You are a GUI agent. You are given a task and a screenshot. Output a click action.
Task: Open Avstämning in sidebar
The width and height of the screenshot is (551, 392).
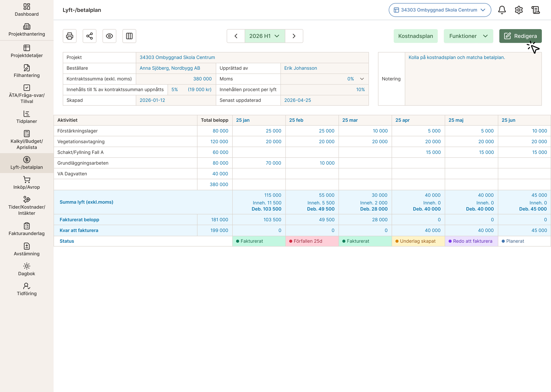click(x=27, y=250)
